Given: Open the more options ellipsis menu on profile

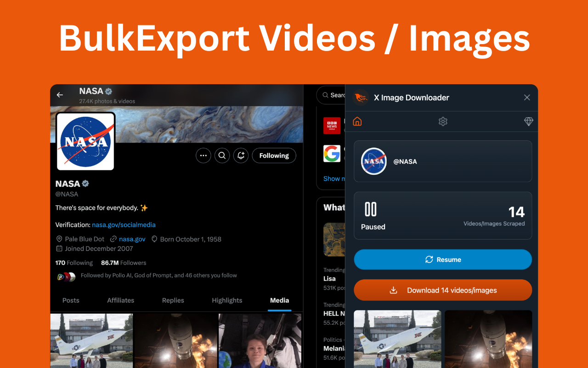Looking at the screenshot, I should (x=204, y=155).
